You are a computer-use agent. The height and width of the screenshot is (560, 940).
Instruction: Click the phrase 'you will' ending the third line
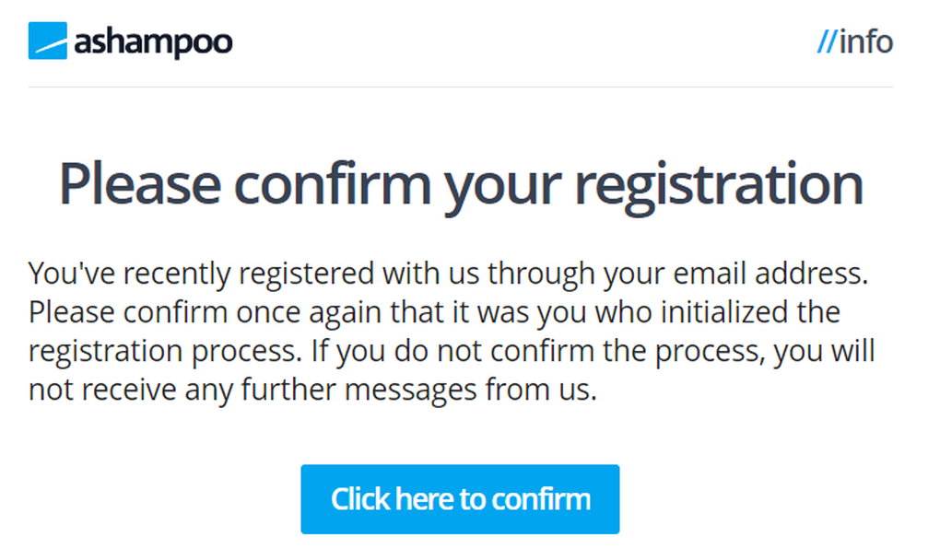coord(824,351)
